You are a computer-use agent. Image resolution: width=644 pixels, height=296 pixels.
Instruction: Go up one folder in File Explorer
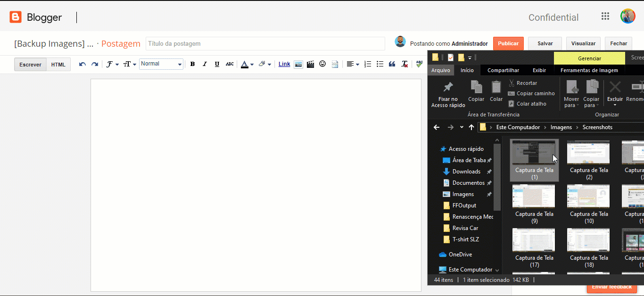pyautogui.click(x=471, y=127)
